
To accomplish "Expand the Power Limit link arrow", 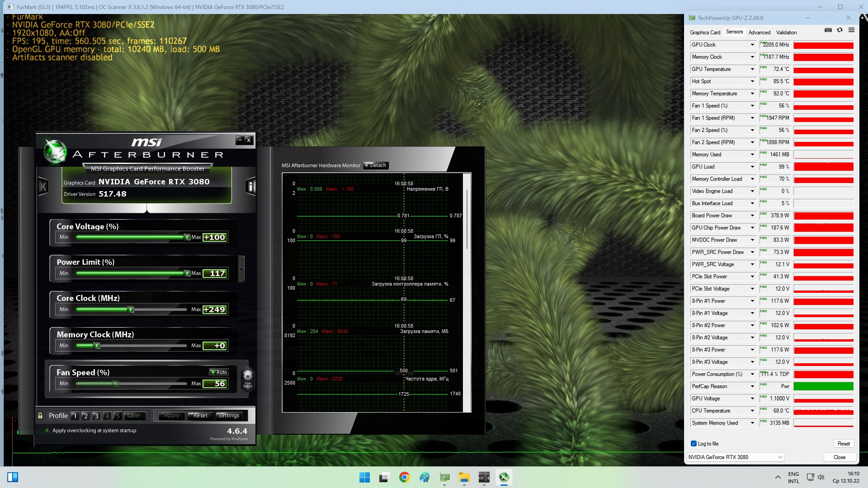I will 241,269.
